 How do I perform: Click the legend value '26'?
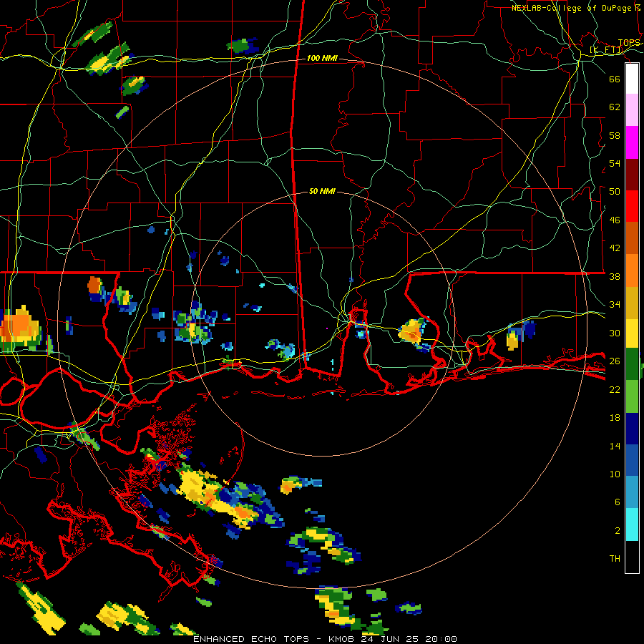[x=615, y=361]
